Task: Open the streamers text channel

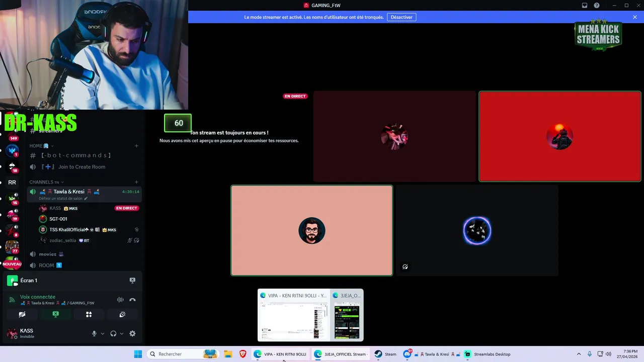Action: (84, 131)
